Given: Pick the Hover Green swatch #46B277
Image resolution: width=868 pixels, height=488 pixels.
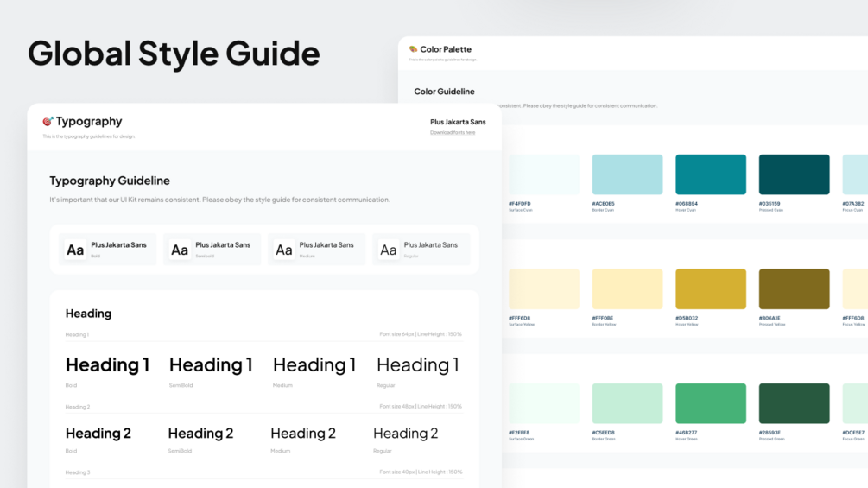Looking at the screenshot, I should click(711, 403).
